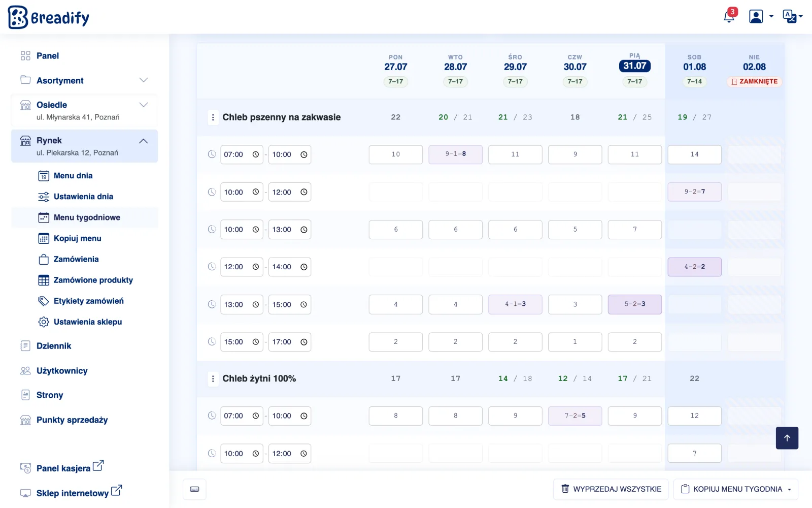
Task: Open options for Chleb żytni 100%
Action: [213, 378]
